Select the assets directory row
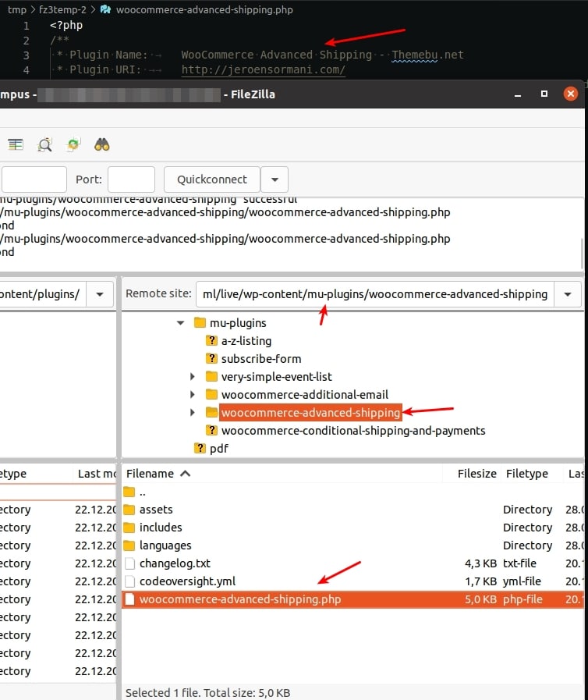This screenshot has width=588, height=700. [x=352, y=510]
